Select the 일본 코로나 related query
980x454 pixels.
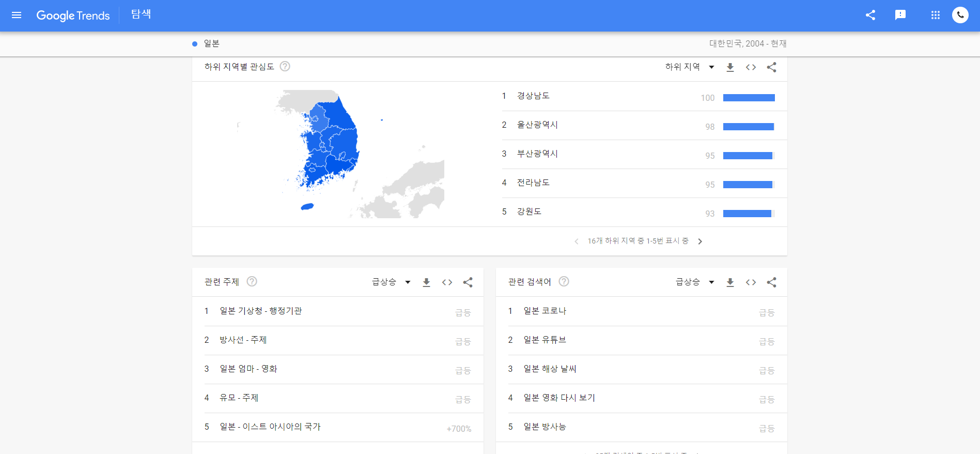[545, 311]
